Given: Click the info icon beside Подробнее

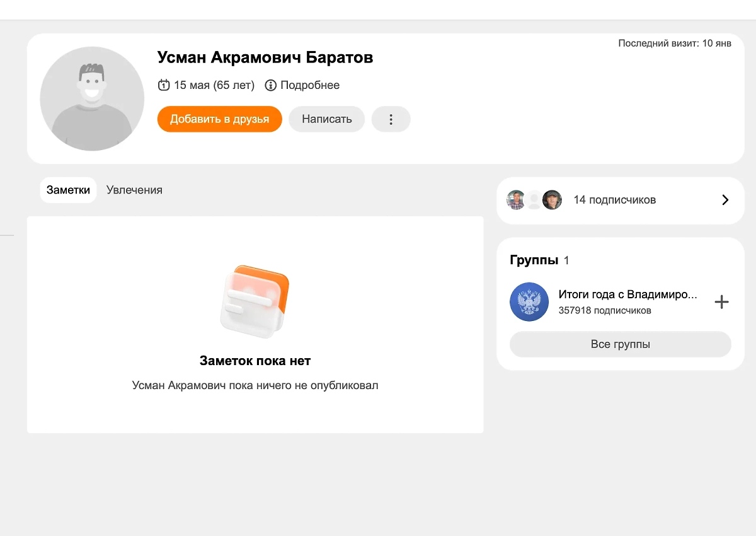Looking at the screenshot, I should click(x=271, y=85).
